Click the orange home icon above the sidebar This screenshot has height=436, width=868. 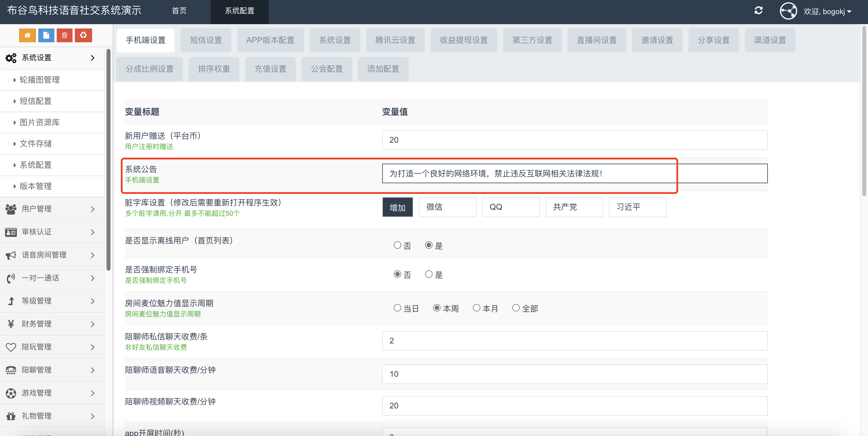[x=27, y=35]
